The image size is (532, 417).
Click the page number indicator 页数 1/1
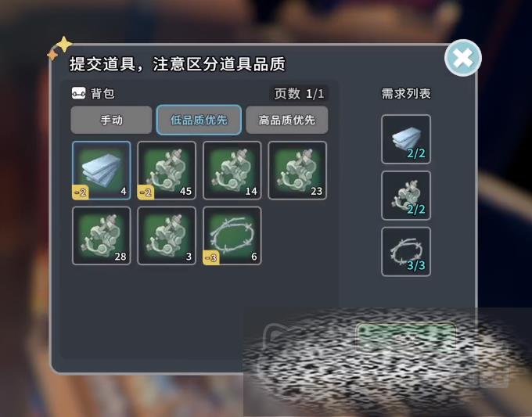pyautogui.click(x=299, y=94)
